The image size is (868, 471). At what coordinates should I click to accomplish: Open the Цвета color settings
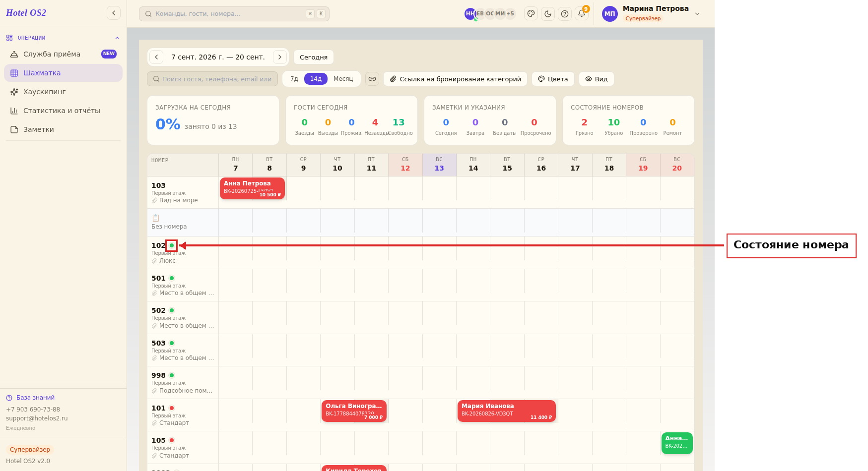tap(553, 79)
